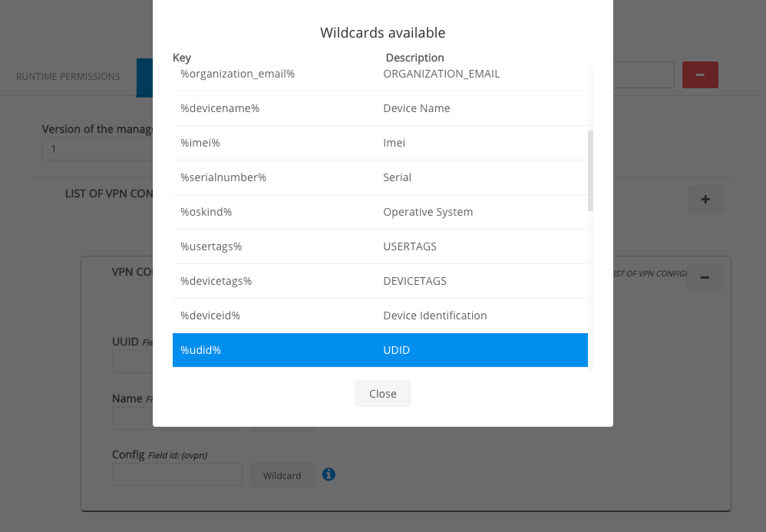Click the Config ovpn input field
Screen dimensions: 766x532
point(177,474)
